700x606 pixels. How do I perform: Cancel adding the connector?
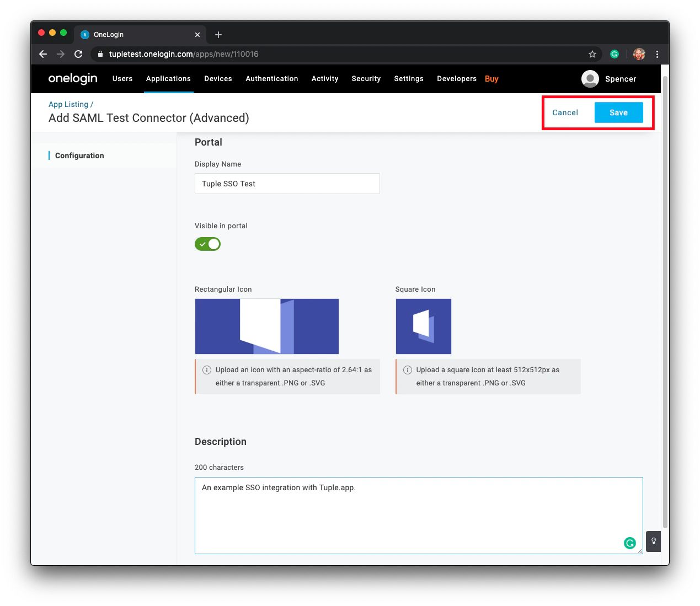(565, 112)
